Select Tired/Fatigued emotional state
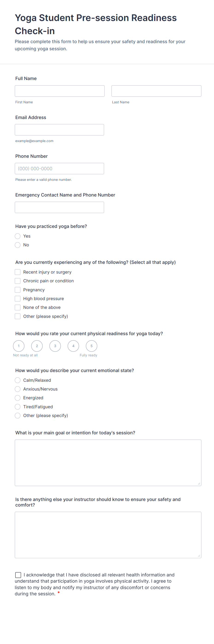Screen dimensions: 214x644 (x=17, y=407)
